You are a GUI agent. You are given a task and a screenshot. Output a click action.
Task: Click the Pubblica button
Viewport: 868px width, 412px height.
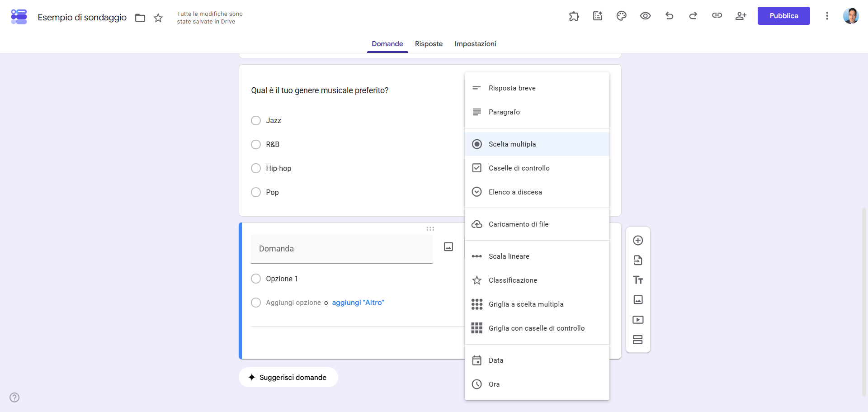tap(783, 16)
